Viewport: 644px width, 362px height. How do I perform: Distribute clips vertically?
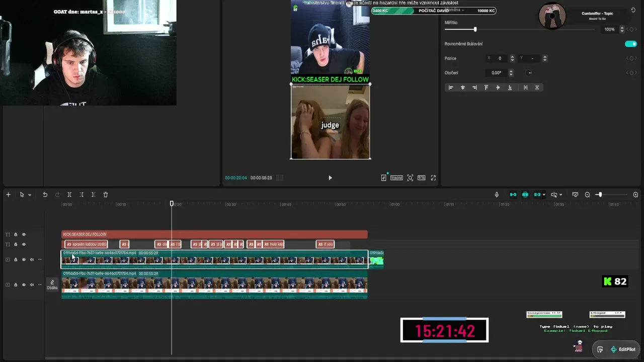pyautogui.click(x=537, y=87)
